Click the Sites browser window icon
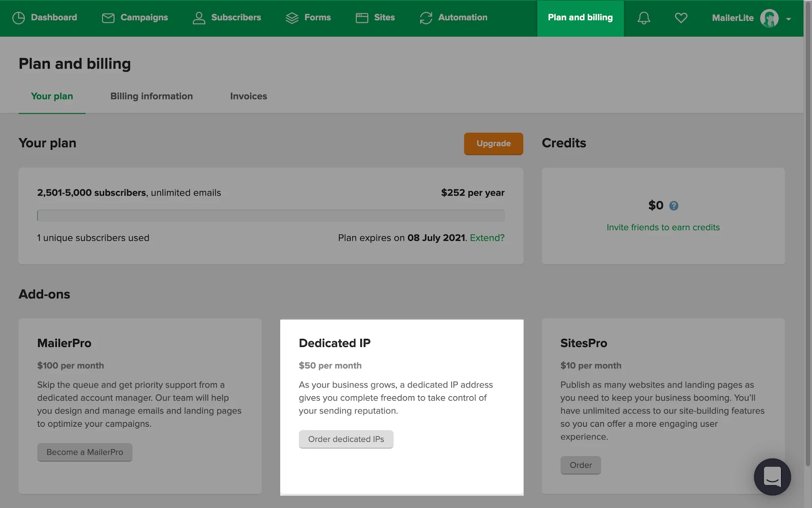The height and width of the screenshot is (508, 812). [x=362, y=18]
